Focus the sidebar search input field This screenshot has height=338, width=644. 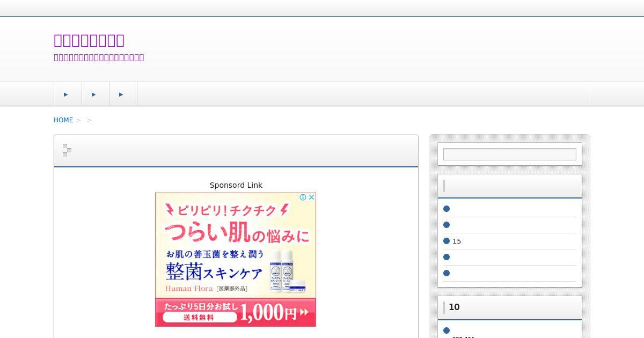coord(510,155)
